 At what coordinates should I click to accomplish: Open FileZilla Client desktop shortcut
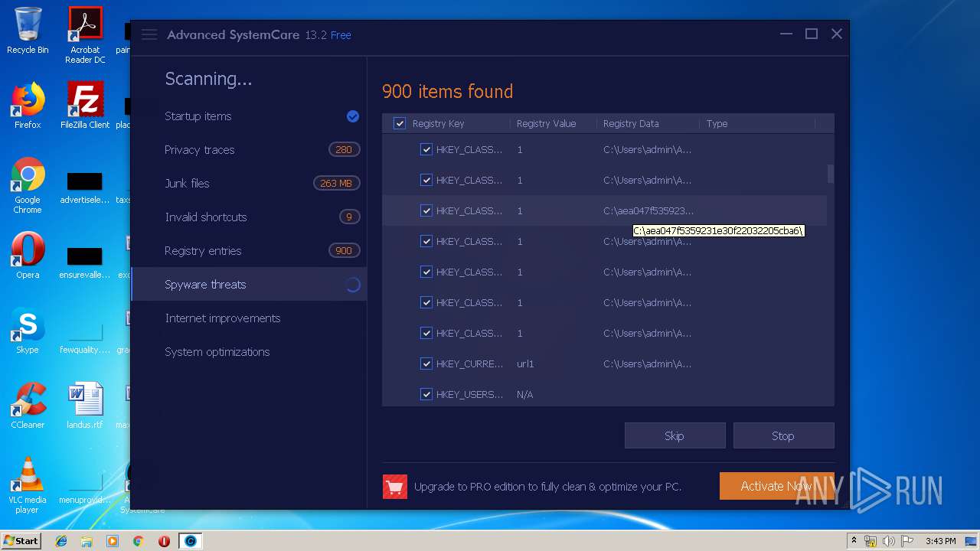click(x=85, y=106)
